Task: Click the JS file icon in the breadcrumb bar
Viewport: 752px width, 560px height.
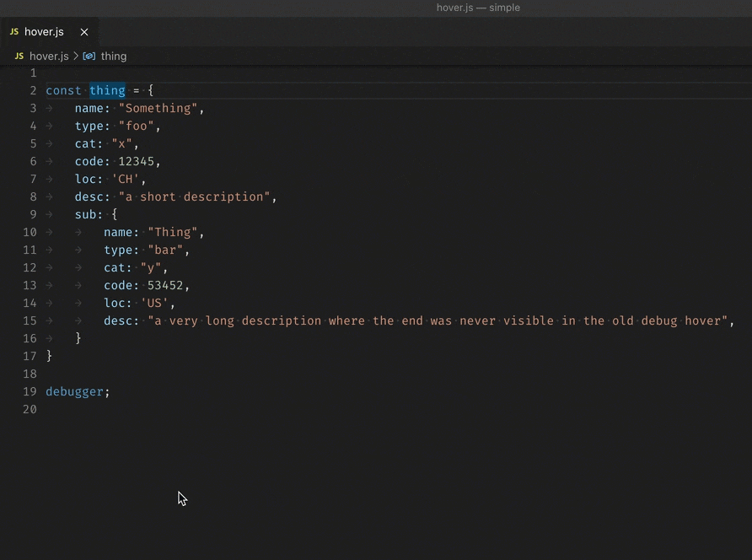Action: point(19,56)
